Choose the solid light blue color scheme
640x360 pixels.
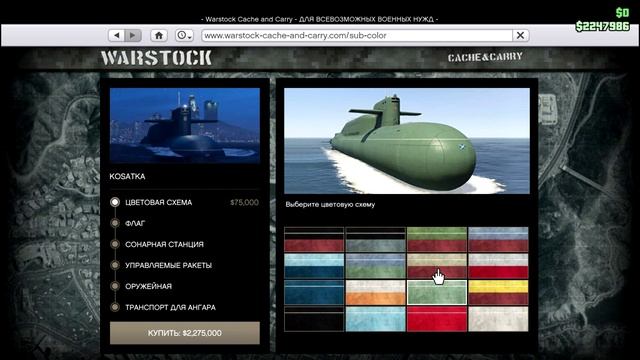(x=376, y=319)
